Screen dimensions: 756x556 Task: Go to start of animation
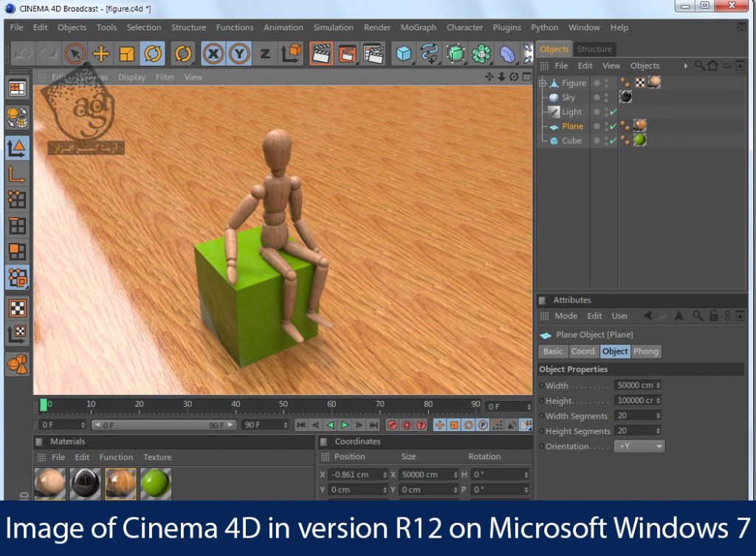click(x=301, y=425)
